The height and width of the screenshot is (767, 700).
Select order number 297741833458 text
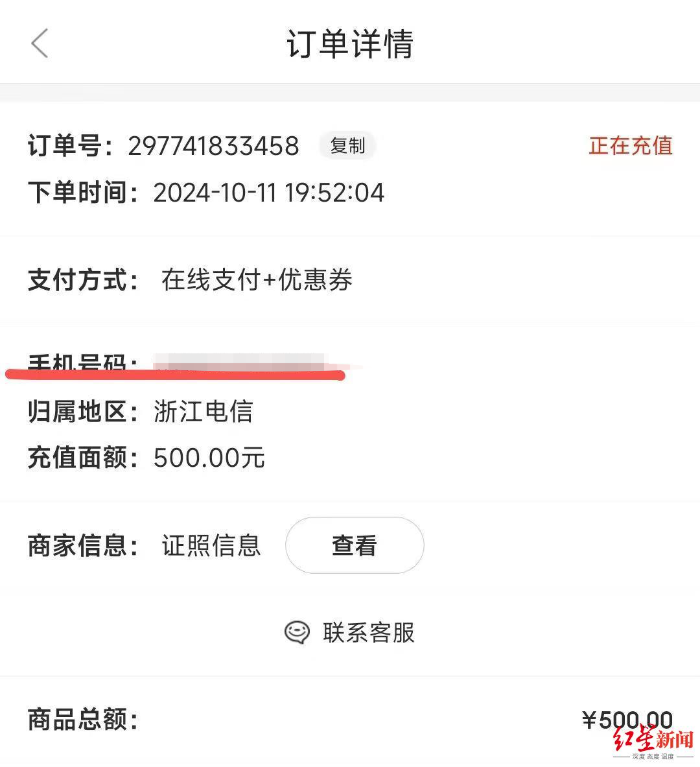pyautogui.click(x=213, y=146)
